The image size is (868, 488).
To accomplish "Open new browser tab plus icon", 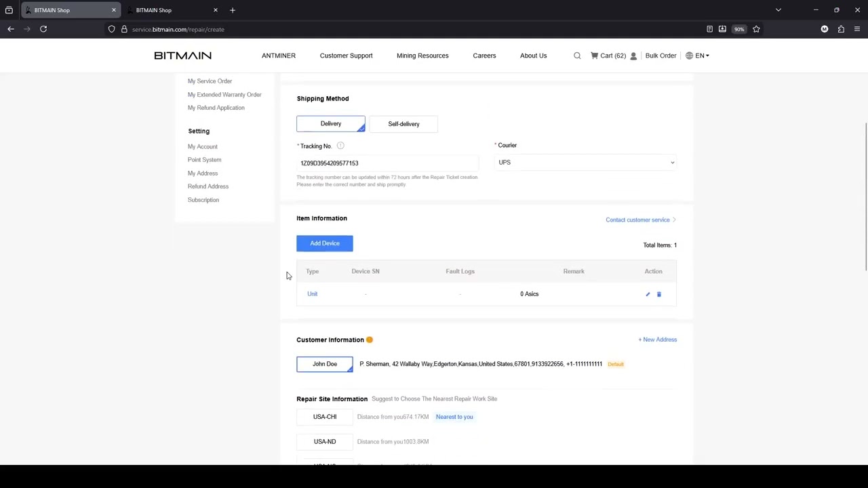I will (x=233, y=10).
